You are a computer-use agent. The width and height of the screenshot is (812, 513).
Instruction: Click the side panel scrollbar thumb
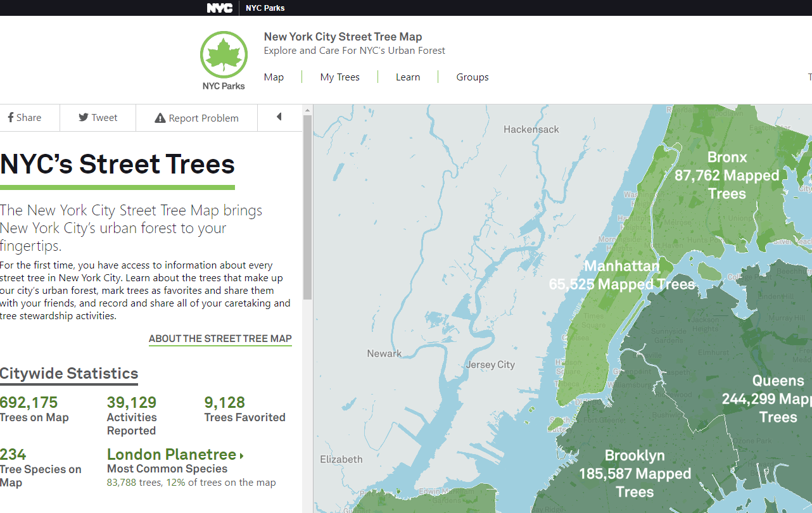point(308,207)
